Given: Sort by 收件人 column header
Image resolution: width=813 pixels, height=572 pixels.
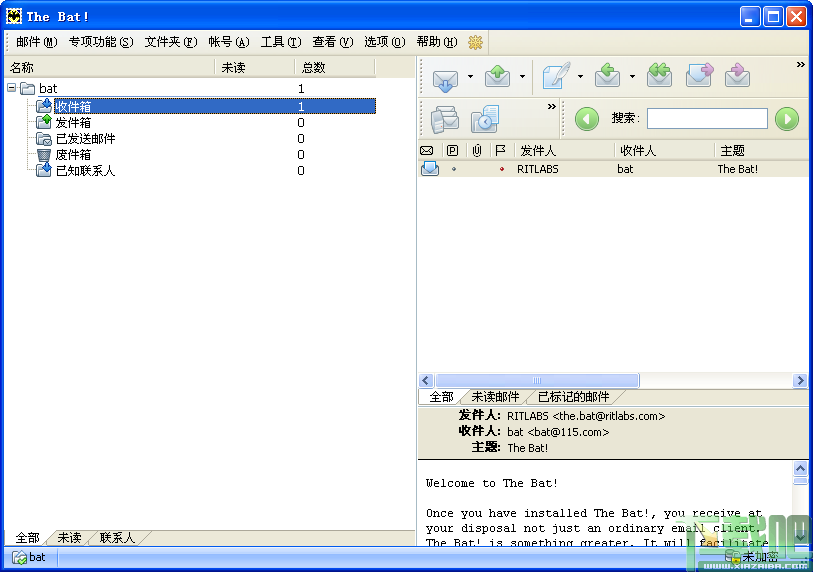Looking at the screenshot, I should point(665,150).
